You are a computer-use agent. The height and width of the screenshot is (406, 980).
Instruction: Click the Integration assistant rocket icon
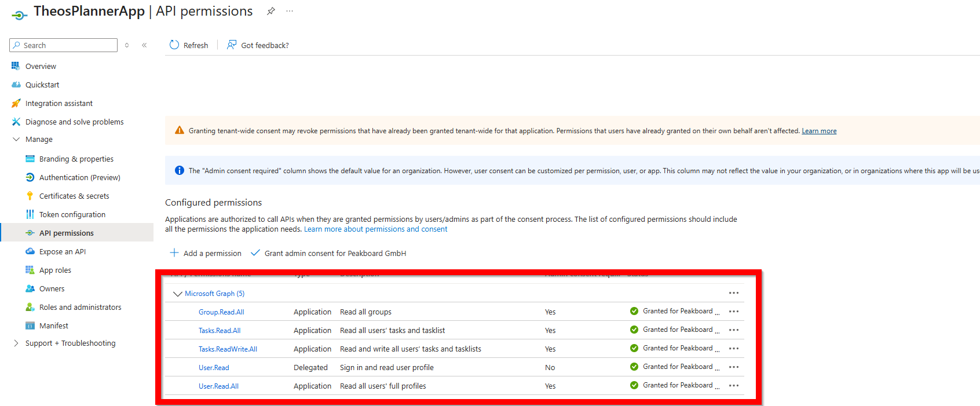coord(16,103)
